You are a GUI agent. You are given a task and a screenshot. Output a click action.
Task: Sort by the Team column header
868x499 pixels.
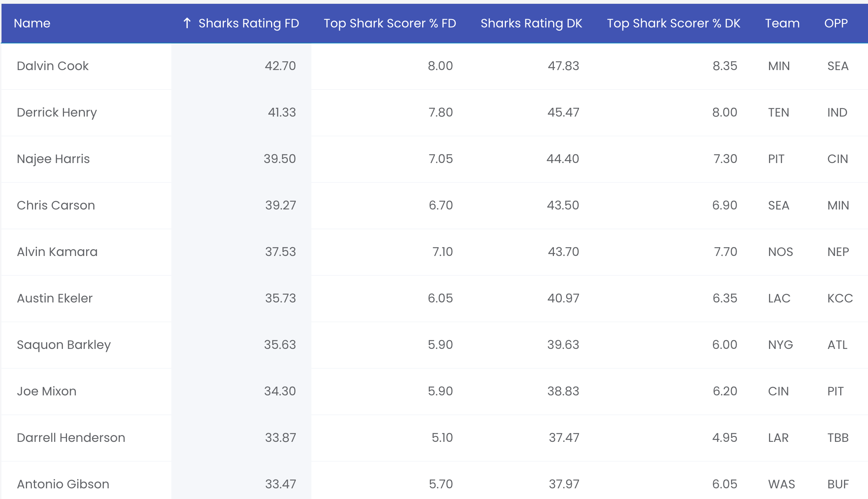tap(782, 23)
